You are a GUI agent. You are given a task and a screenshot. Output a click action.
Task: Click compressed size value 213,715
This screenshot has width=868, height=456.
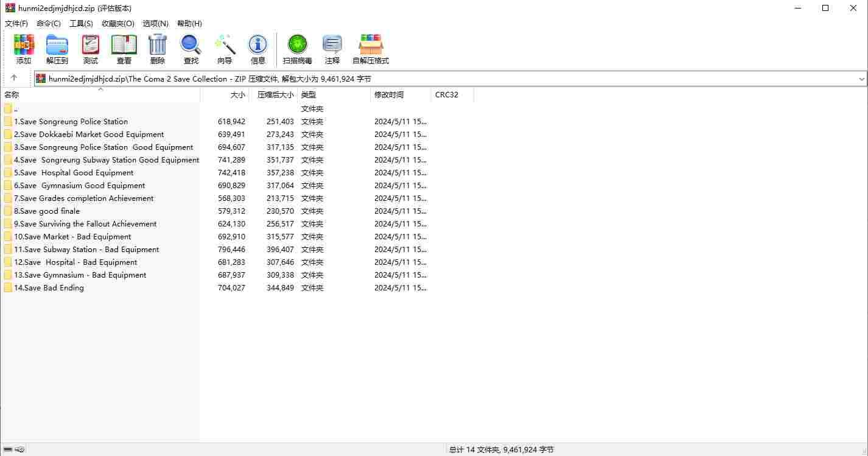280,198
